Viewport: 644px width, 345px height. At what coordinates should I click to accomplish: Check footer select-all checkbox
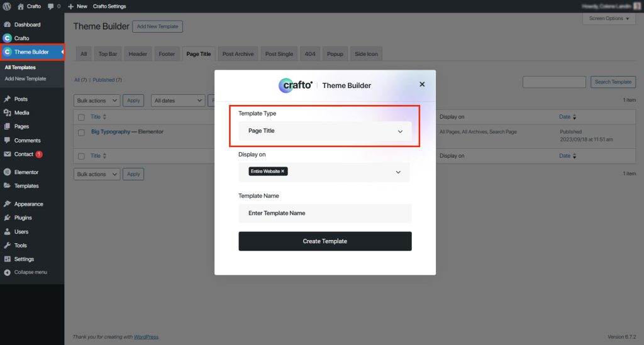coord(81,156)
